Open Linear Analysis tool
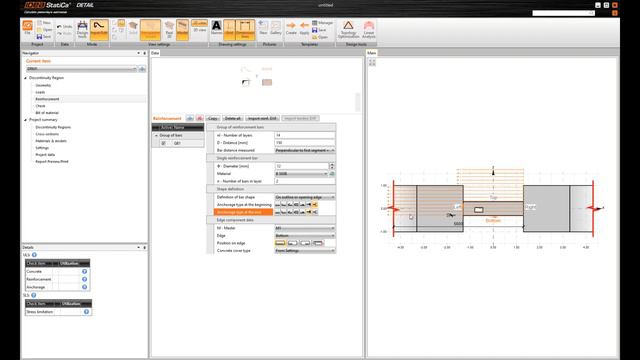Screen dimensions: 640x360 click(369, 30)
